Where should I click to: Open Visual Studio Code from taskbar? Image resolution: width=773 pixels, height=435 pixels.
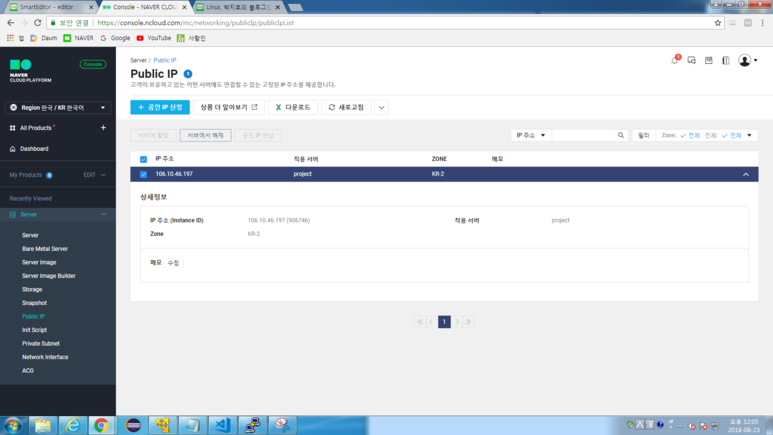[x=222, y=425]
